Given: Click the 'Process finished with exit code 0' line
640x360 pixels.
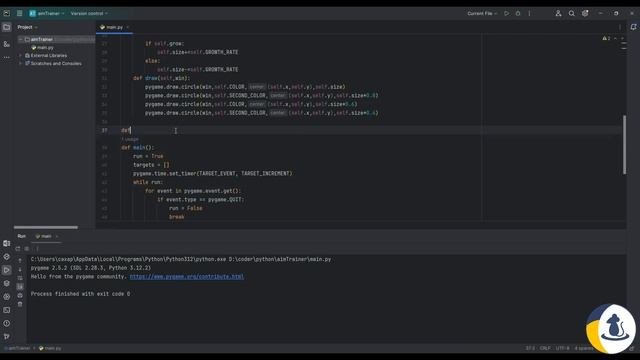Looking at the screenshot, I should [x=80, y=294].
